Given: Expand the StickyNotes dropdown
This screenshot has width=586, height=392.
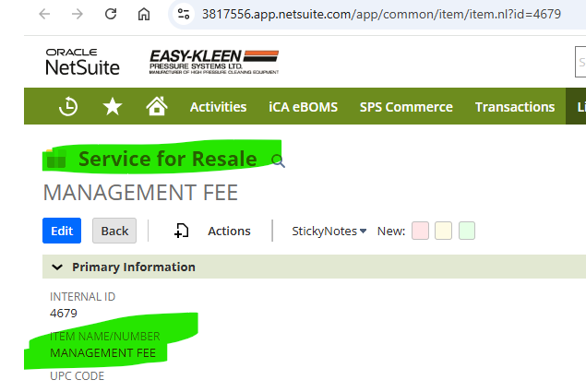Looking at the screenshot, I should [329, 231].
